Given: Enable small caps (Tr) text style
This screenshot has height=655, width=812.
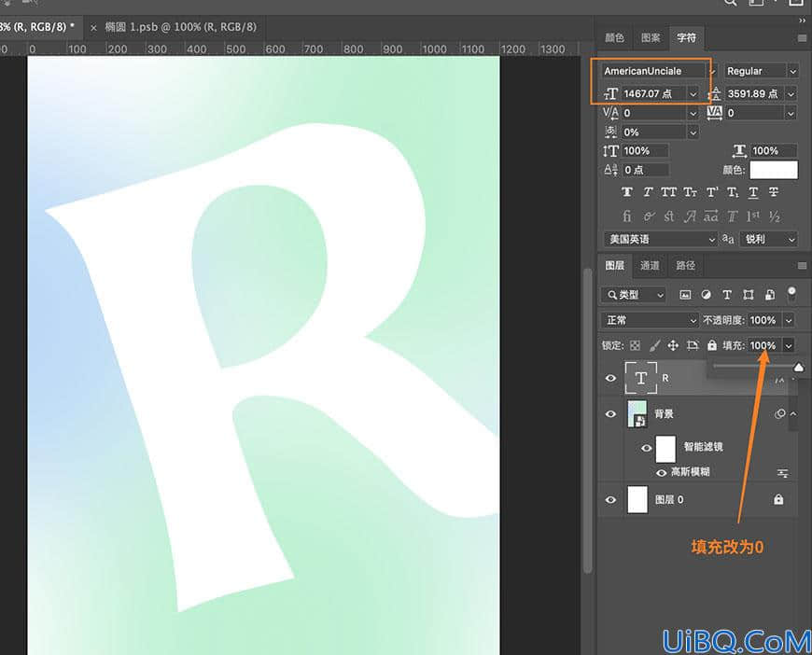Looking at the screenshot, I should coord(690,192).
